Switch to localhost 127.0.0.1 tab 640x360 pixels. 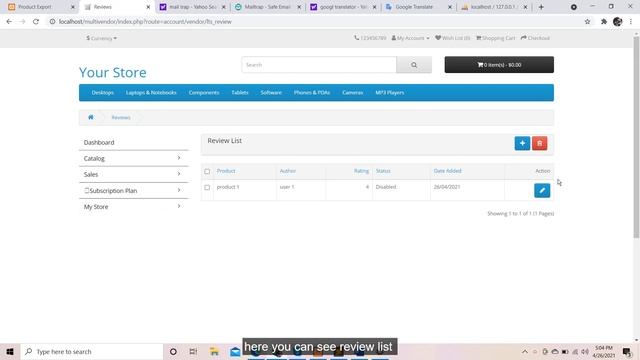point(494,7)
